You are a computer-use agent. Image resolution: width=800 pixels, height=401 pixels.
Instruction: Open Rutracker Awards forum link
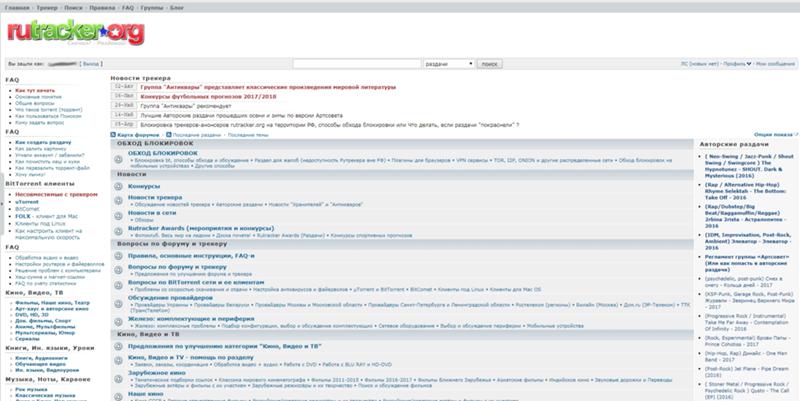click(201, 228)
